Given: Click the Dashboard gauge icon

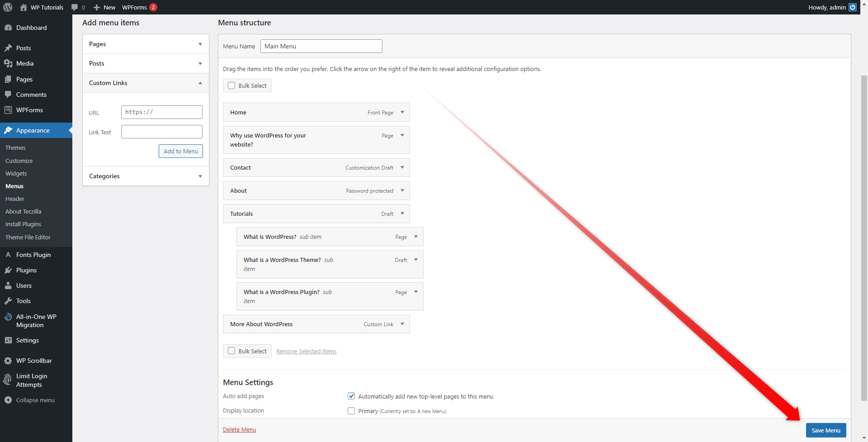Looking at the screenshot, I should [x=8, y=28].
